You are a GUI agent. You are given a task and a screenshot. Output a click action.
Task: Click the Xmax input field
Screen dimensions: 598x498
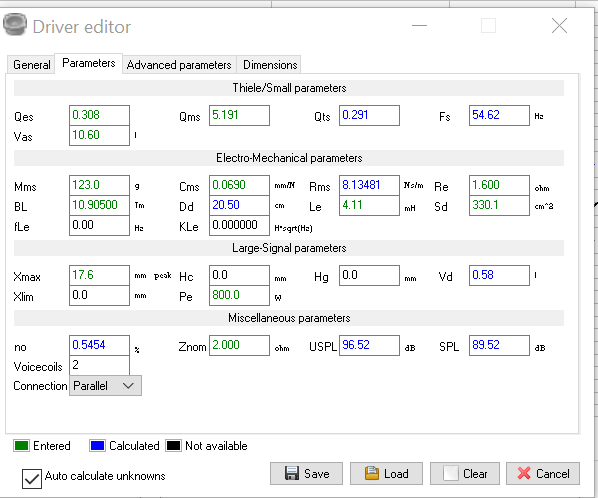[99, 275]
